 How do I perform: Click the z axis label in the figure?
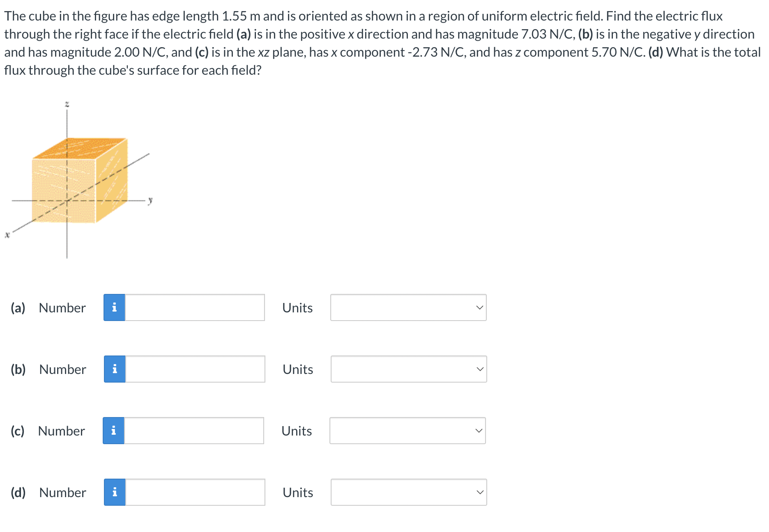[x=67, y=105]
